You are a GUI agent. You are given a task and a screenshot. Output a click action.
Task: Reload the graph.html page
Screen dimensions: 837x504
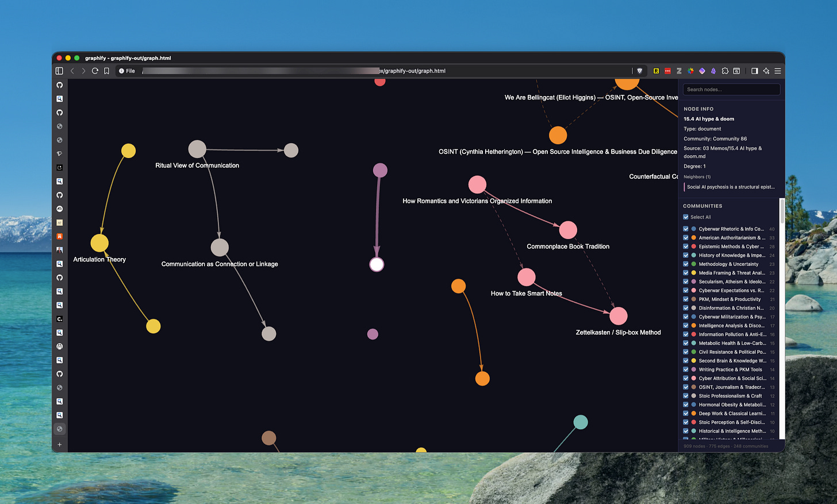(x=95, y=71)
